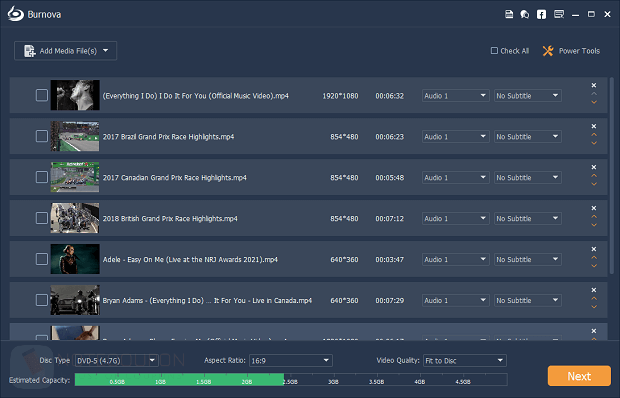Open the support chat icon in title bar
Viewport: 620px width, 398px height.
[525, 15]
